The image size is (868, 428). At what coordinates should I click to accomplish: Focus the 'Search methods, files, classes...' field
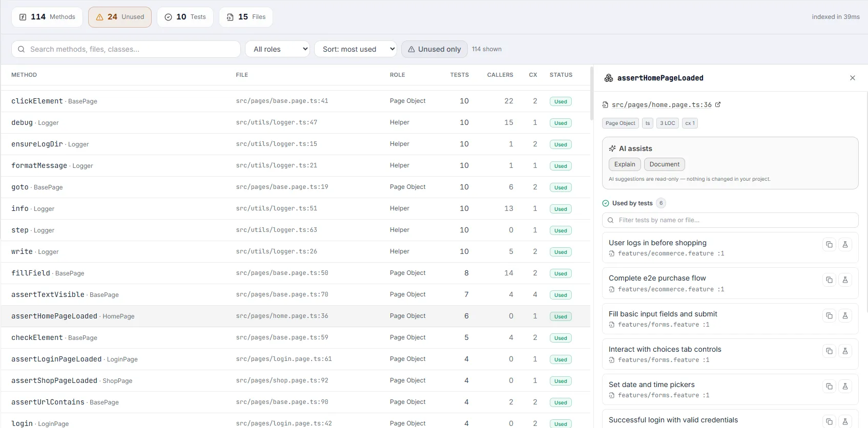[x=126, y=49]
